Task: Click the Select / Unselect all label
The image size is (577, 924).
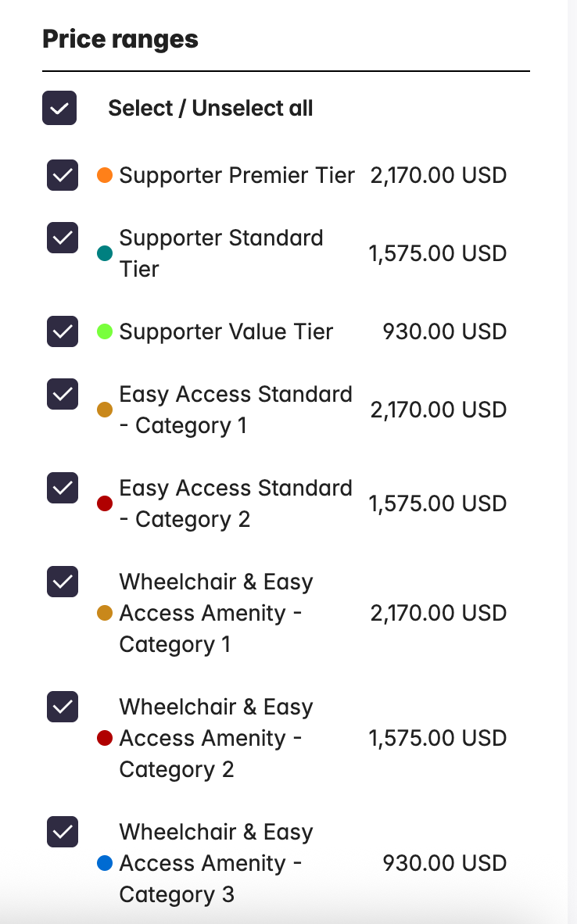Action: pos(210,108)
